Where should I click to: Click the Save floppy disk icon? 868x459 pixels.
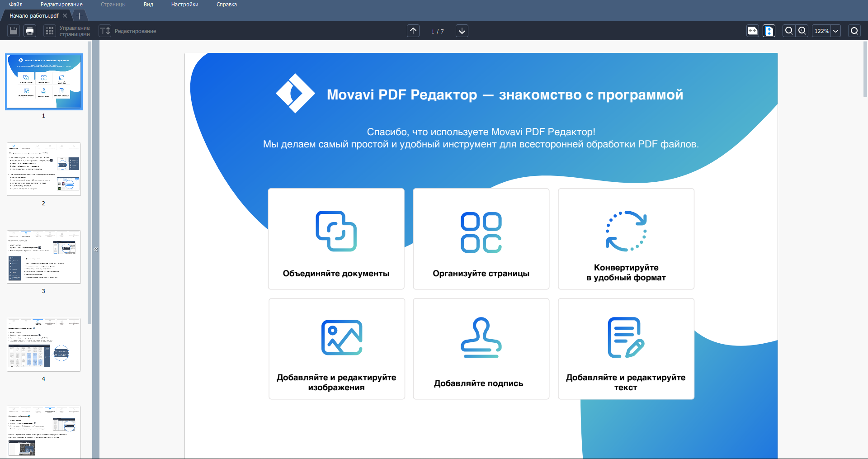(x=14, y=31)
